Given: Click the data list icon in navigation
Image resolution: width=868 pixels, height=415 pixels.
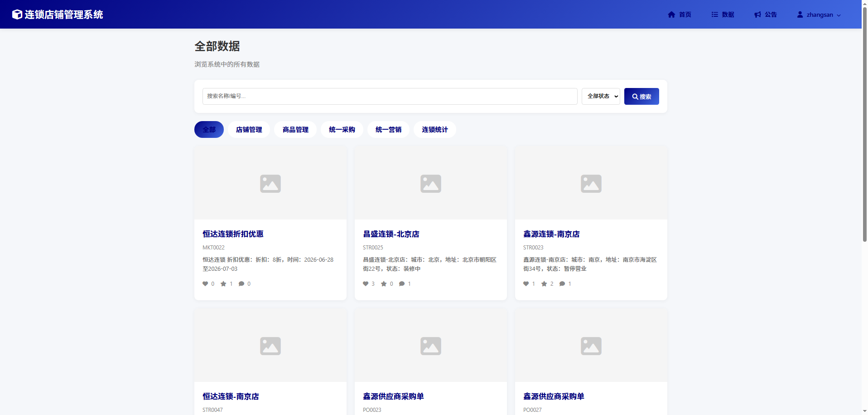Looking at the screenshot, I should [x=714, y=15].
